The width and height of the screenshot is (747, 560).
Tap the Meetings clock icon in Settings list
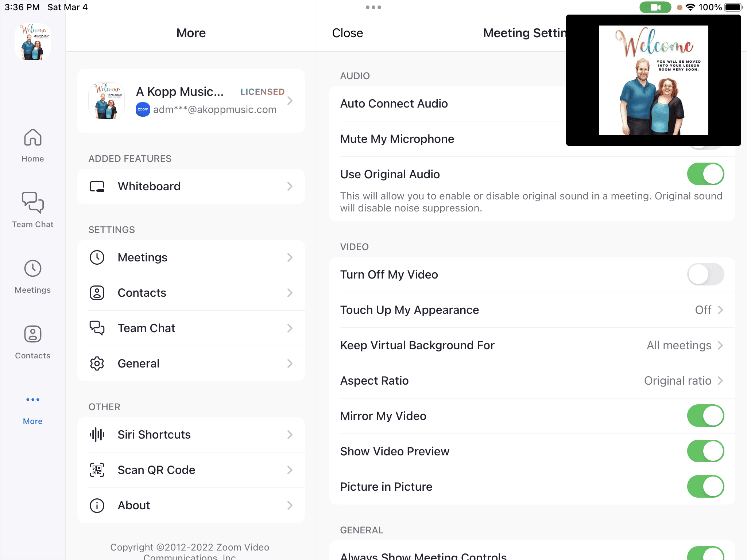[x=97, y=257]
